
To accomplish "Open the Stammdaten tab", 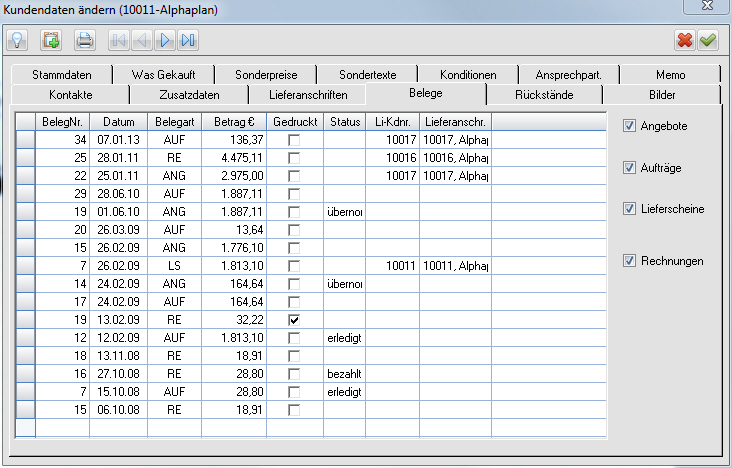I will (62, 75).
